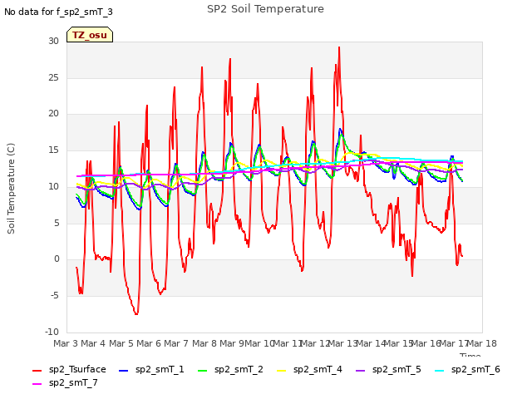Click the Mar 9 x-axis tick label
This screenshot has height=399, width=532.
pos(232,343)
